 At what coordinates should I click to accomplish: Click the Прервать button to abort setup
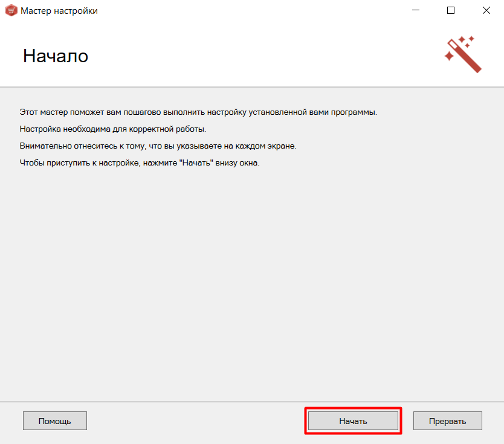[447, 421]
